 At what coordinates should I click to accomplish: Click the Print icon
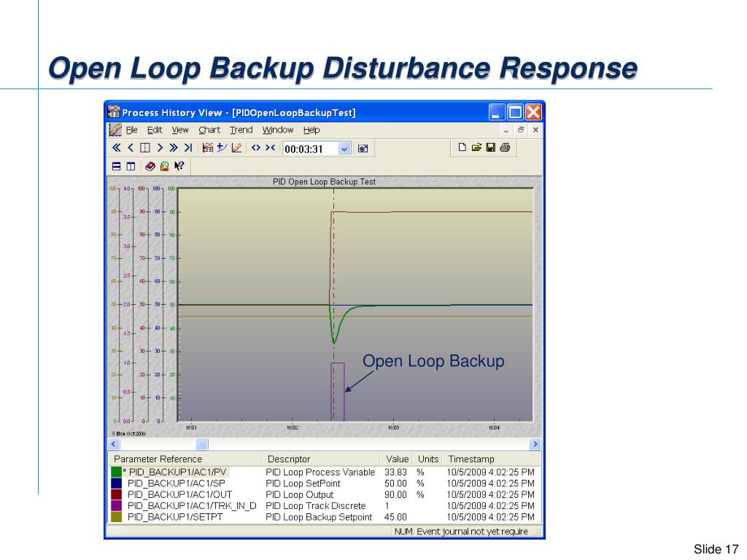(x=505, y=147)
